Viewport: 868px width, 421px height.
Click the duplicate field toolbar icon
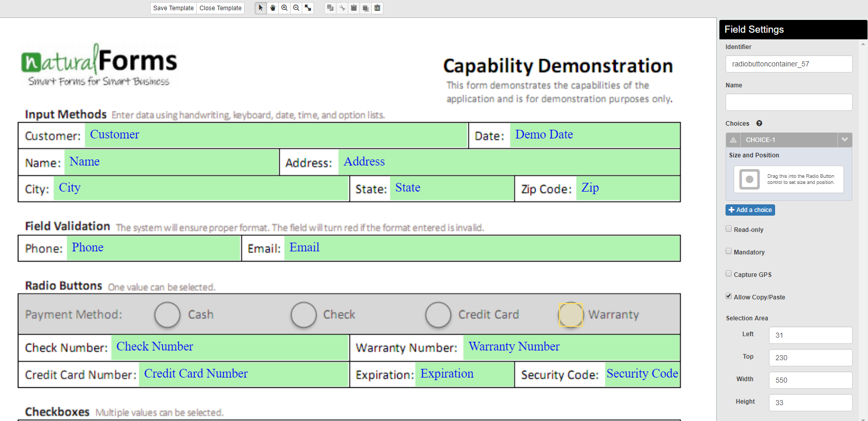point(330,8)
